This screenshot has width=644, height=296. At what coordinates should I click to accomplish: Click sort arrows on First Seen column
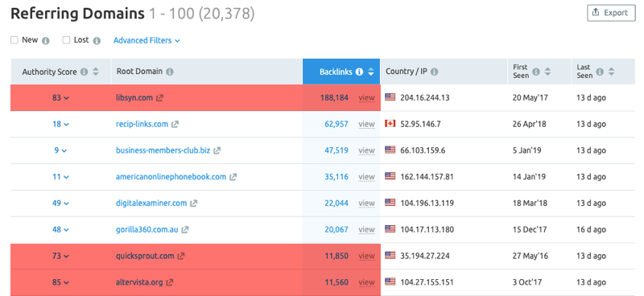pos(547,72)
